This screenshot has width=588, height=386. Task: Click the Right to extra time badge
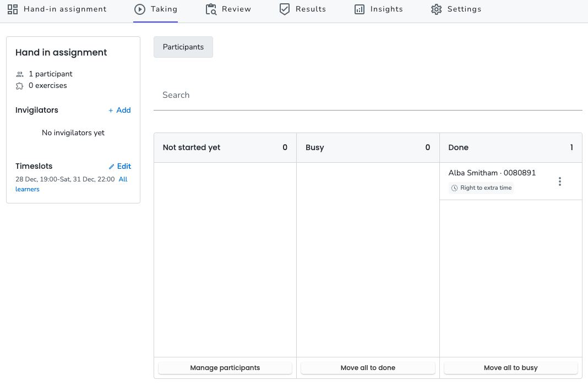pos(481,188)
